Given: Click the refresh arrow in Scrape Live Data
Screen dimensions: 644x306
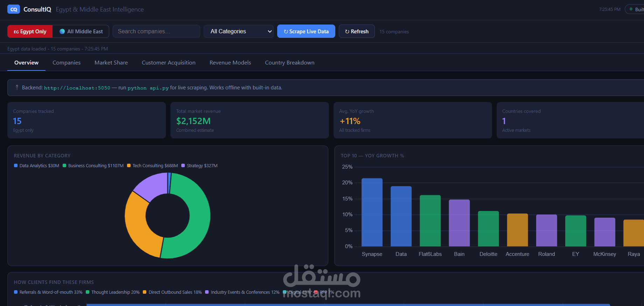Looking at the screenshot, I should [286, 32].
